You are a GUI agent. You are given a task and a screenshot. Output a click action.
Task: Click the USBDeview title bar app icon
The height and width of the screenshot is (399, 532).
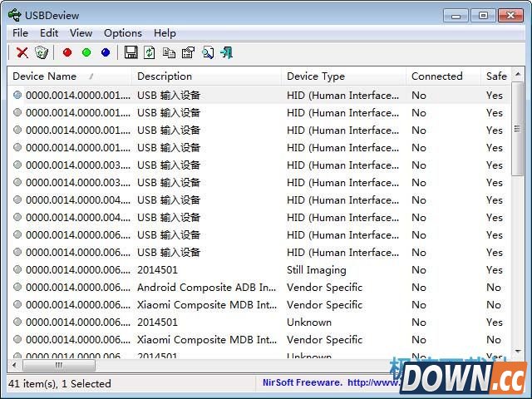click(15, 15)
